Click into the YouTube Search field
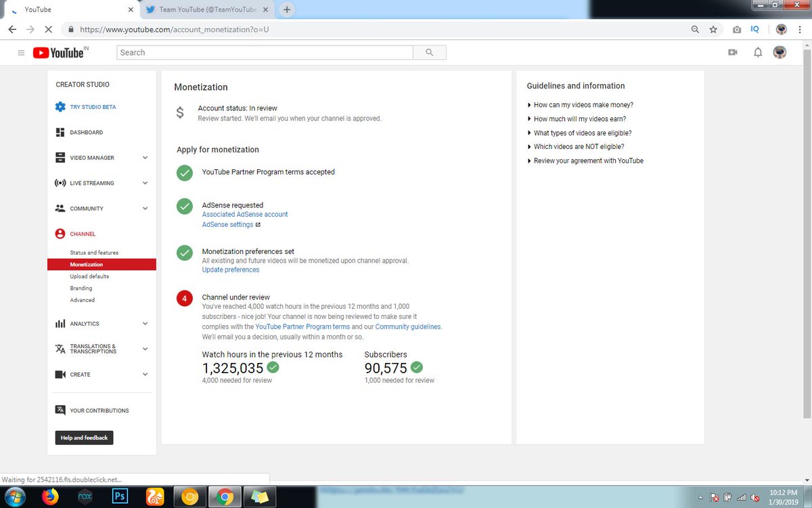The height and width of the screenshot is (508, 812). (x=265, y=52)
